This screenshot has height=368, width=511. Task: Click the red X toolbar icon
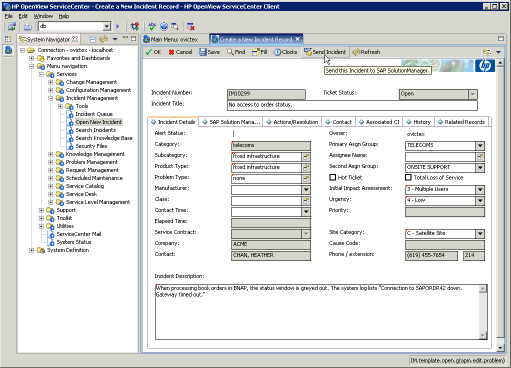[191, 26]
